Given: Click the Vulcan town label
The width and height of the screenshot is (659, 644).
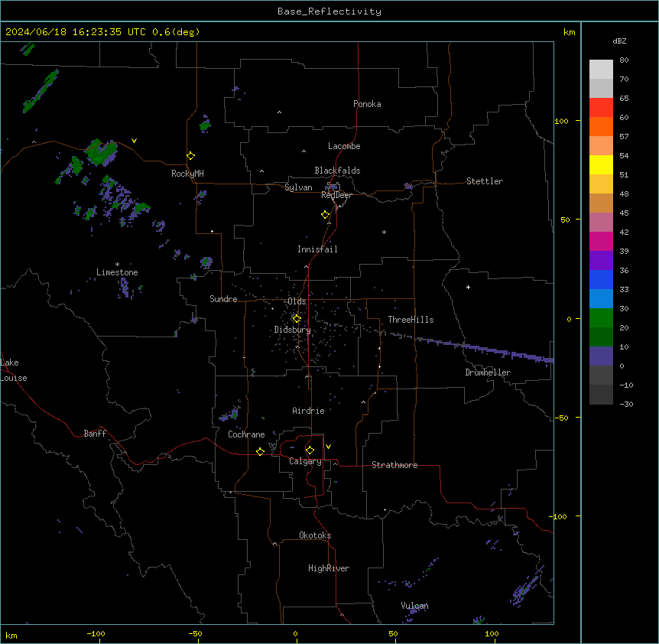Looking at the screenshot, I should click(x=414, y=606).
